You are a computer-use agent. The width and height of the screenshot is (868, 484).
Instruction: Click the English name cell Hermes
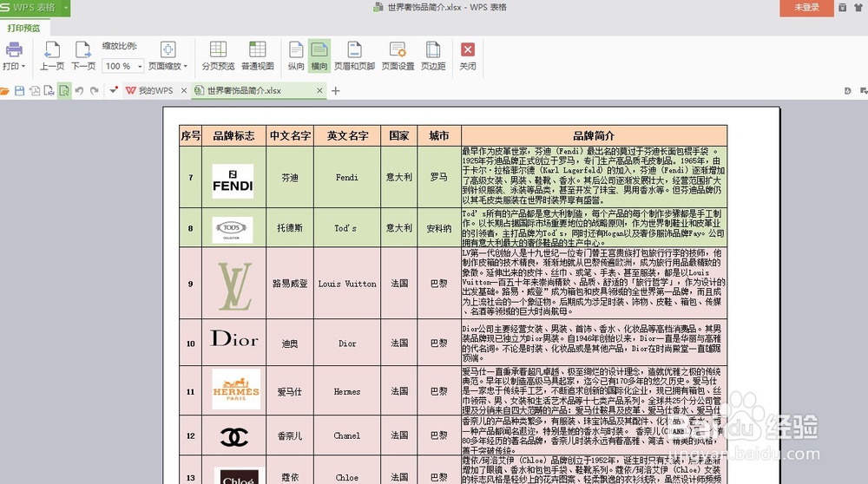coord(347,392)
